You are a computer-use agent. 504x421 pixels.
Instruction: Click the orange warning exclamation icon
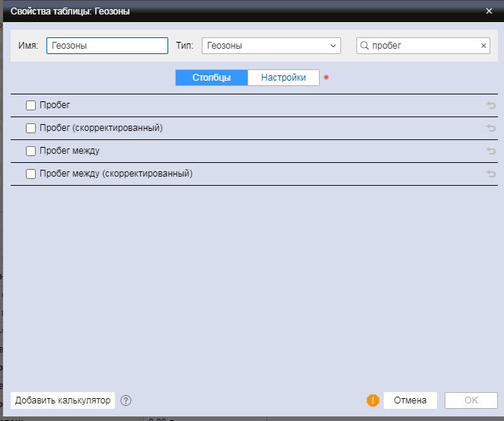(x=373, y=400)
